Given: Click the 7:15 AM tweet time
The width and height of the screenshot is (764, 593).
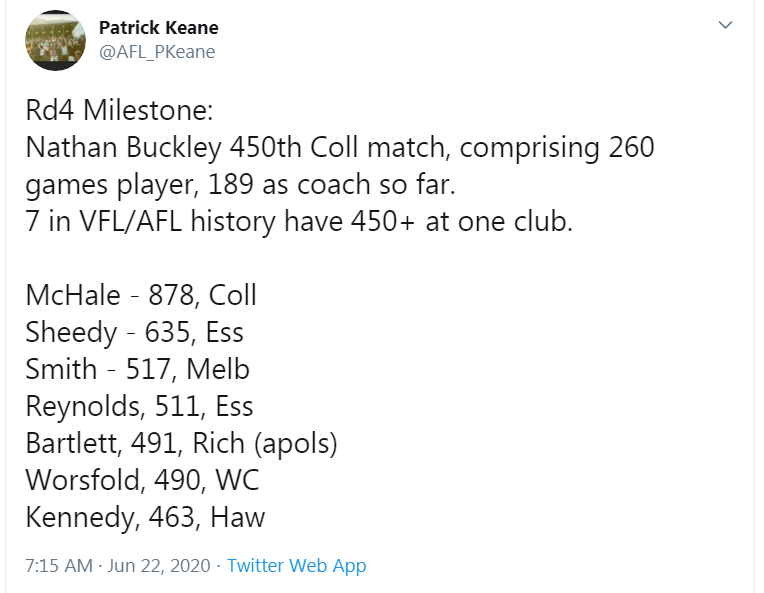Looking at the screenshot, I should tap(59, 566).
